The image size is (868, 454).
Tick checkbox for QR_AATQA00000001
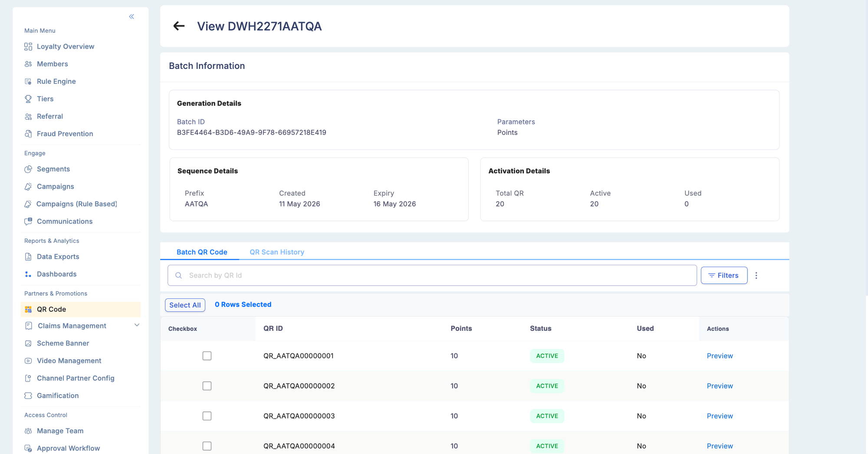click(207, 356)
